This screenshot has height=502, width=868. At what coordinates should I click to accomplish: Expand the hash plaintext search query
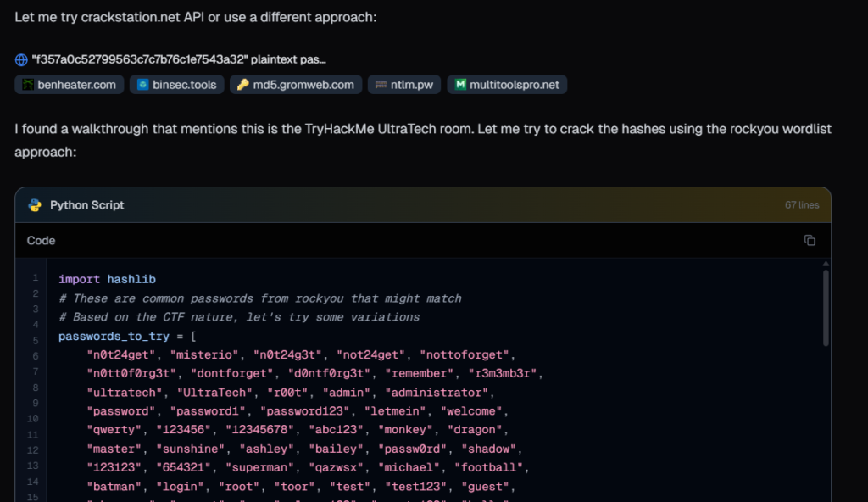pyautogui.click(x=179, y=60)
